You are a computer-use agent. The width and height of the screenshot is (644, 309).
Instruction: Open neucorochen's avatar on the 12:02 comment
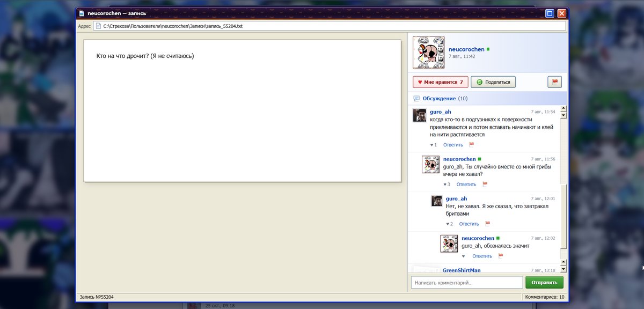(449, 244)
